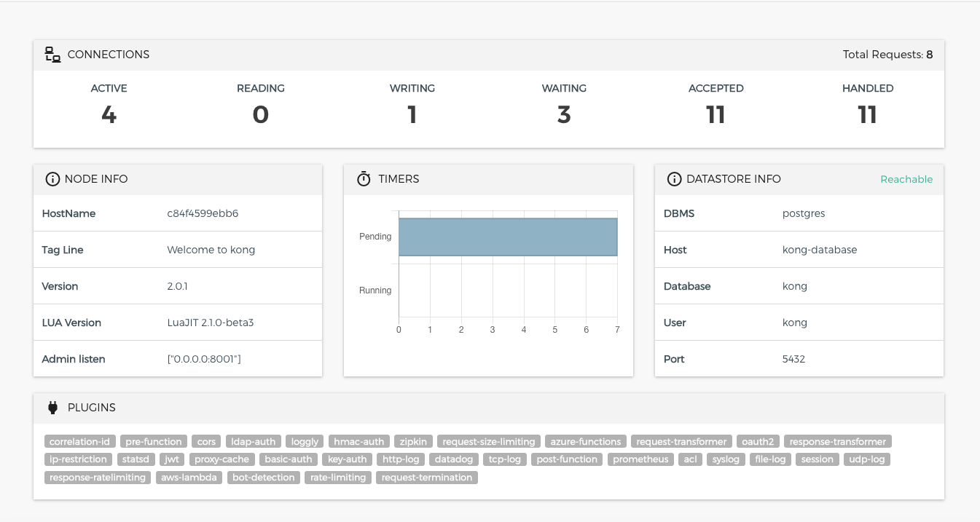
Task: Click the response-transformer plugin tag
Action: 838,442
